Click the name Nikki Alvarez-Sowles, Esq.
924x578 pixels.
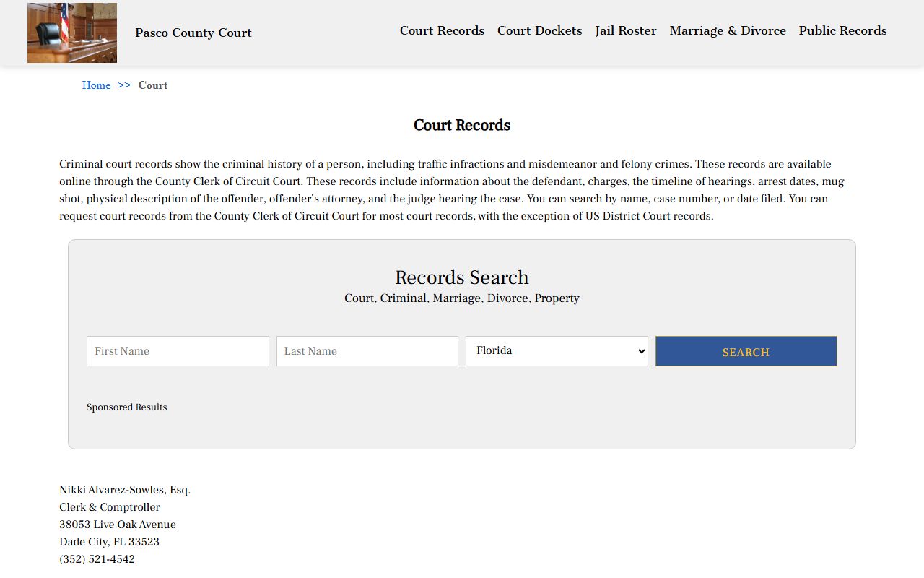click(x=125, y=490)
